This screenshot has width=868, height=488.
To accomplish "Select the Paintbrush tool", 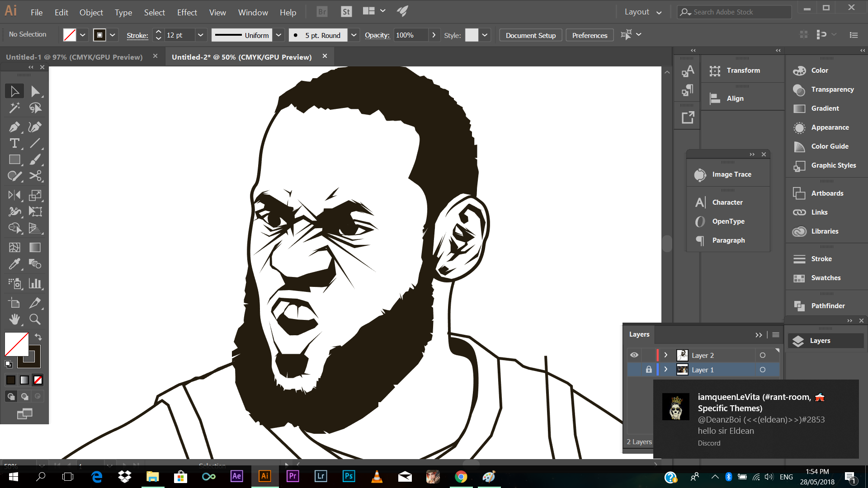I will [x=35, y=160].
